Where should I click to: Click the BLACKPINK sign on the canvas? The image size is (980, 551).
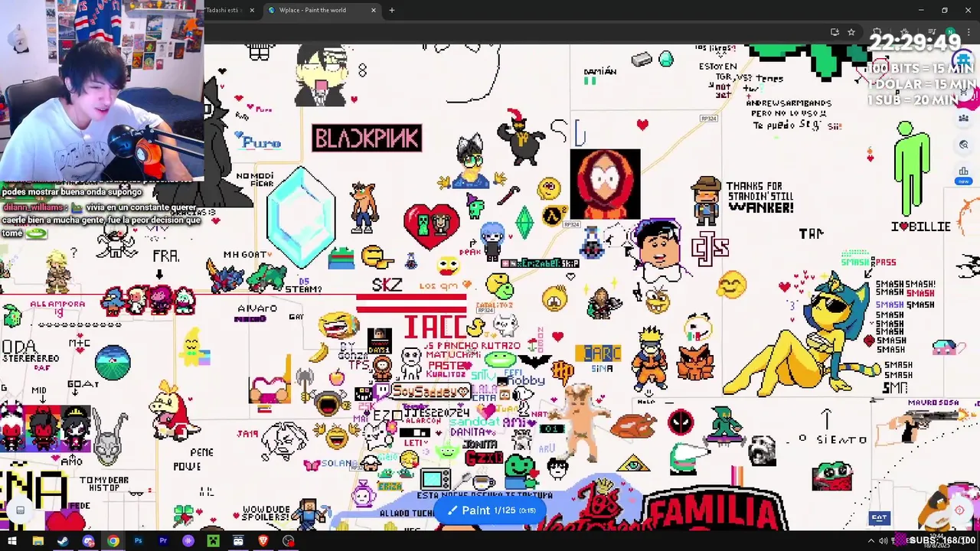tap(367, 139)
